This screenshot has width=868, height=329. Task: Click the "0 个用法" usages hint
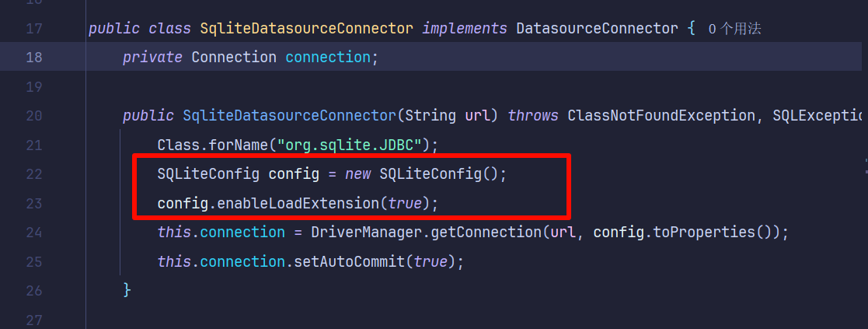tap(734, 29)
